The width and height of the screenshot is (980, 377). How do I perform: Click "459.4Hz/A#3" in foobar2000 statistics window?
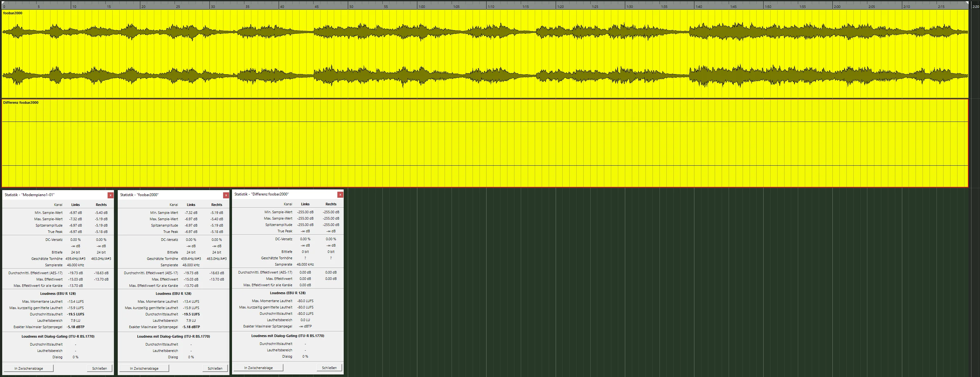(x=191, y=259)
